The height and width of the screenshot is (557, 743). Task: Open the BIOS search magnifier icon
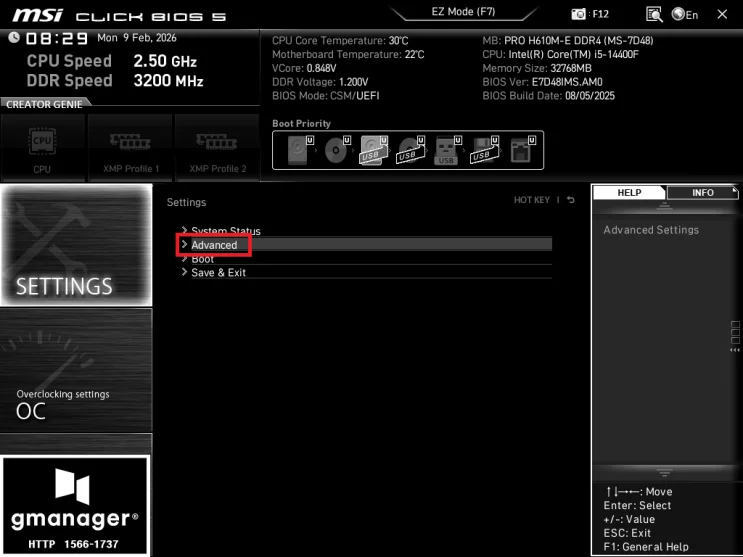654,14
